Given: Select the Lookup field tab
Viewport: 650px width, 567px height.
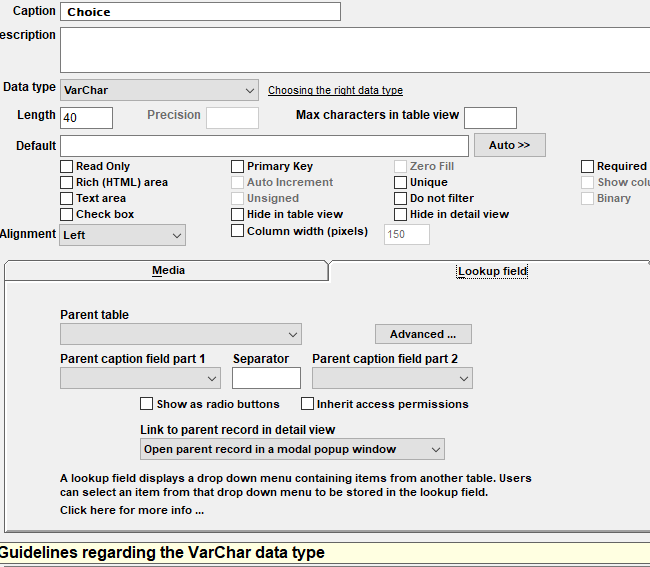Looking at the screenshot, I should coord(492,271).
